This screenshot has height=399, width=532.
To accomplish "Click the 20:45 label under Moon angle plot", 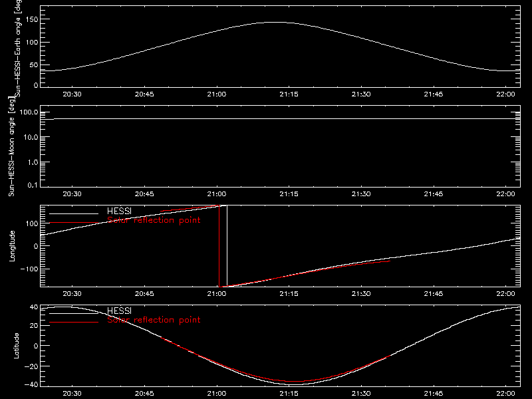I will click(x=144, y=194).
